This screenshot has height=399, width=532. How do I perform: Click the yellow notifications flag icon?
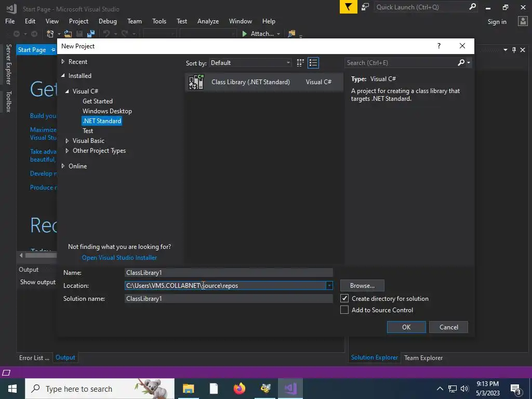click(349, 7)
